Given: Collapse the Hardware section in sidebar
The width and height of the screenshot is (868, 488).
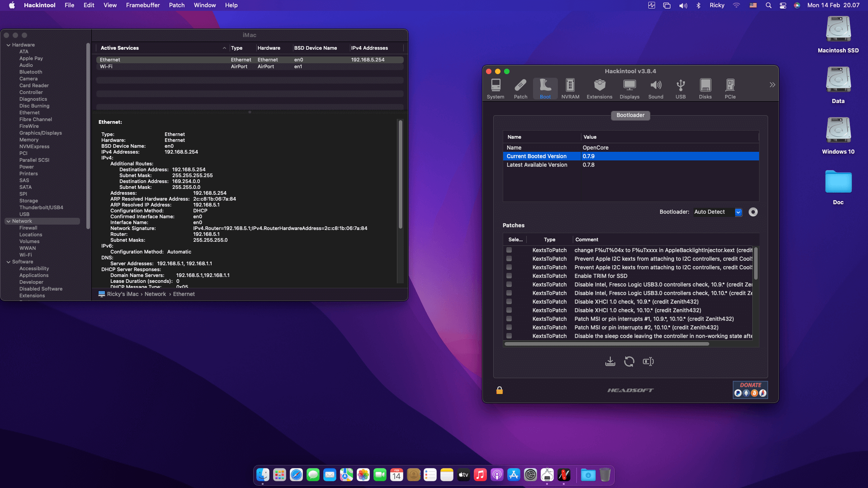Looking at the screenshot, I should 9,45.
